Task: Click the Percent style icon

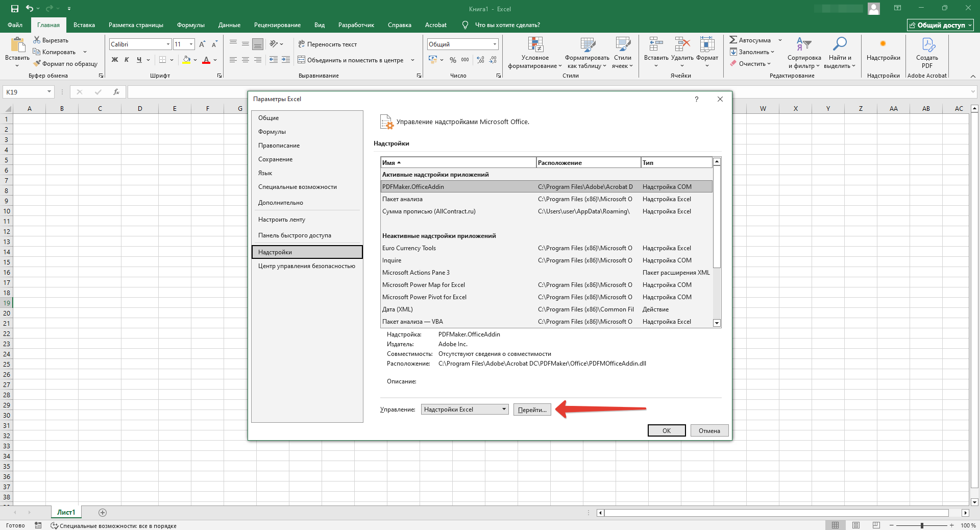Action: tap(453, 60)
